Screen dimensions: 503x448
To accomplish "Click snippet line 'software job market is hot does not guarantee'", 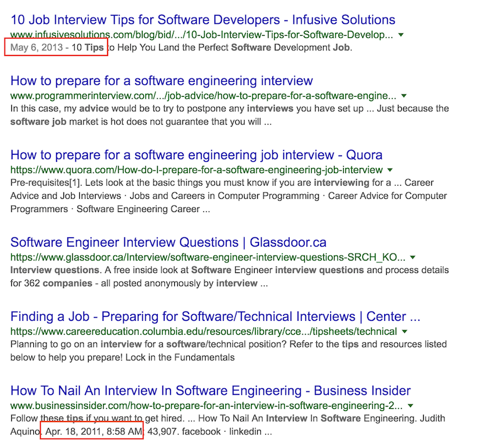I will point(141,122).
